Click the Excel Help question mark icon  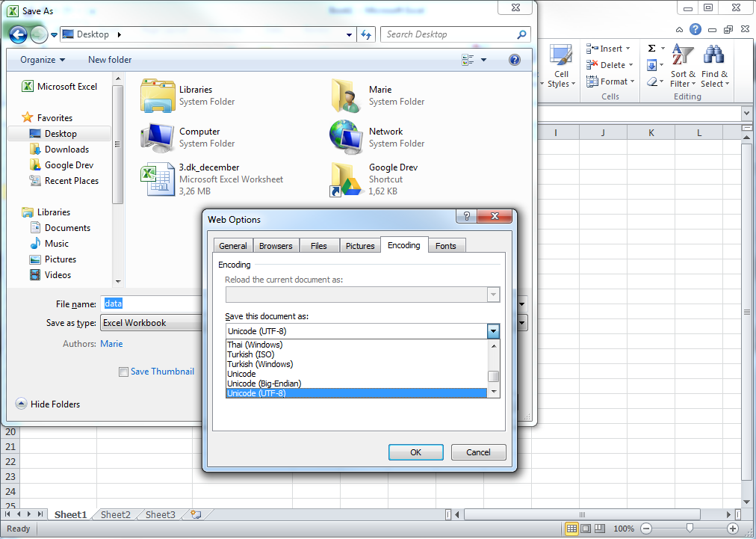[695, 29]
